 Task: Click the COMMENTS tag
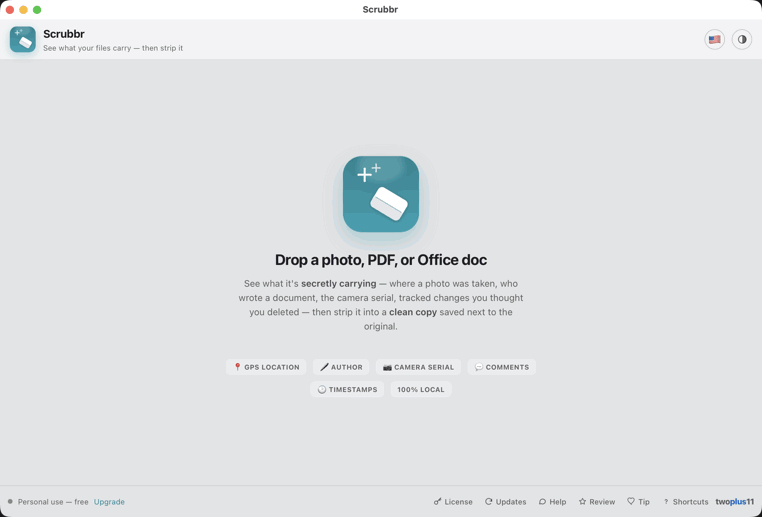[502, 367]
